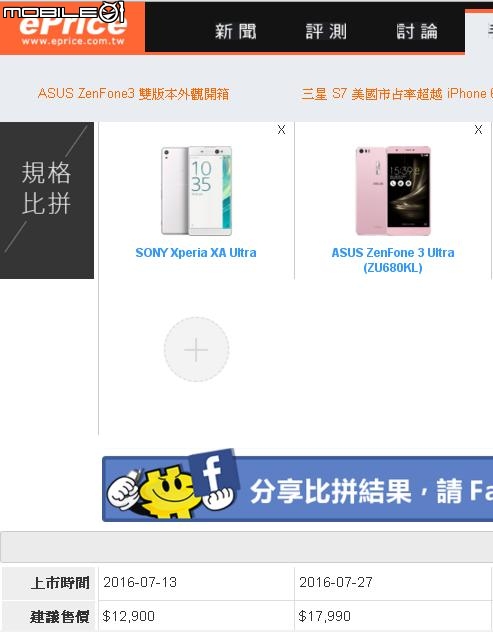Open the 新聞 news tab
Screen dimensions: 493x632
235,31
